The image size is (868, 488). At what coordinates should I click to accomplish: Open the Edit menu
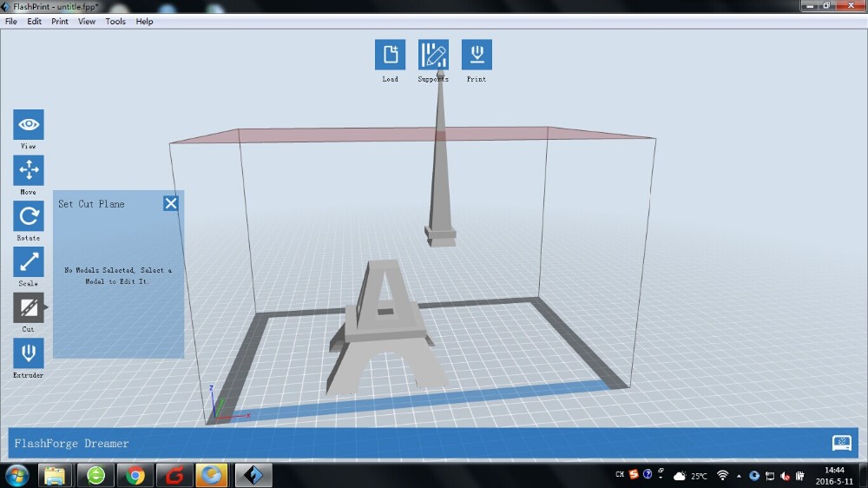[x=34, y=22]
